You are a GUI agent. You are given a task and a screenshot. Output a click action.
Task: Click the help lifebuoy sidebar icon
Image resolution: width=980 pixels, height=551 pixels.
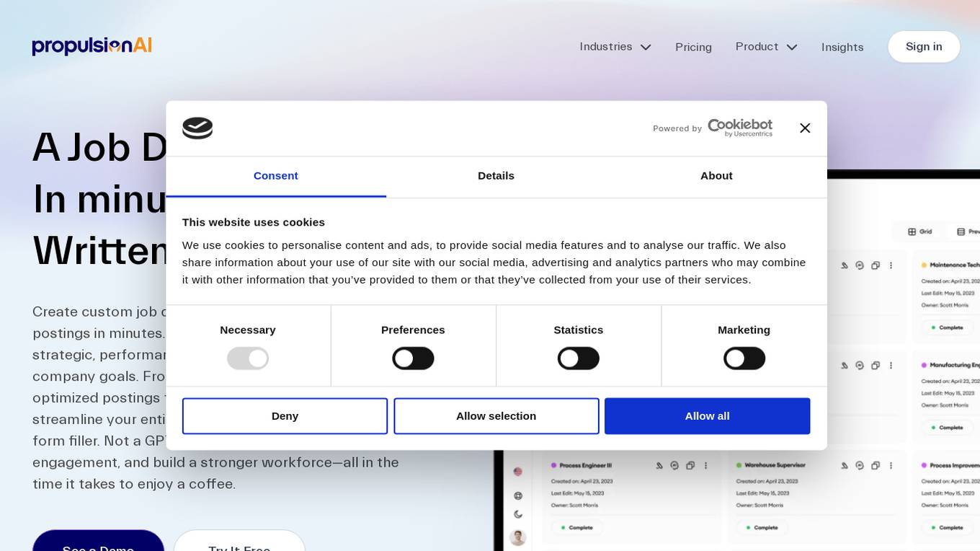tap(517, 495)
